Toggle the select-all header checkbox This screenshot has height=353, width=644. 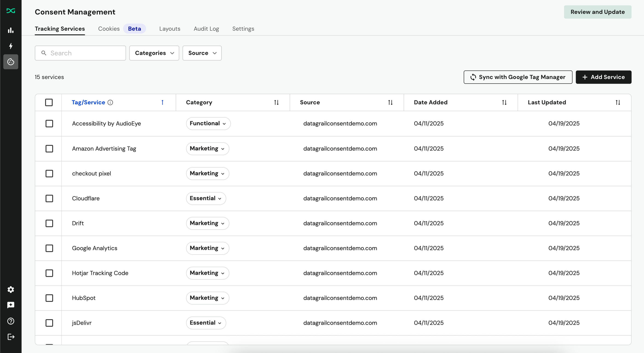coord(49,102)
